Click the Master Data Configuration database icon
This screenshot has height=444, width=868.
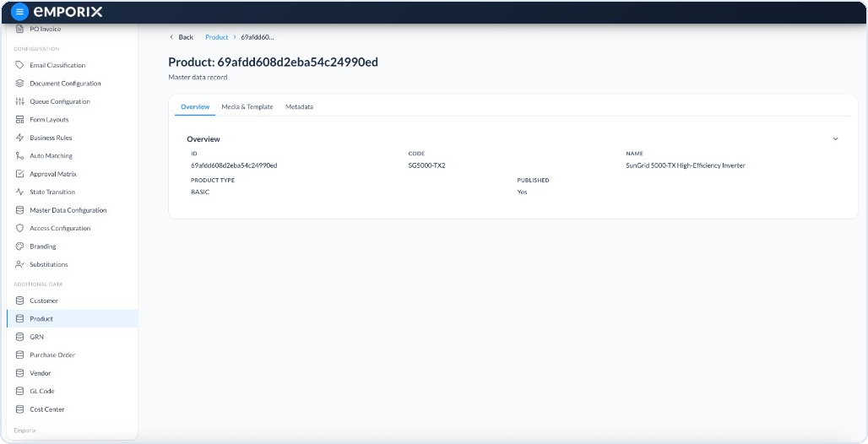pos(20,210)
